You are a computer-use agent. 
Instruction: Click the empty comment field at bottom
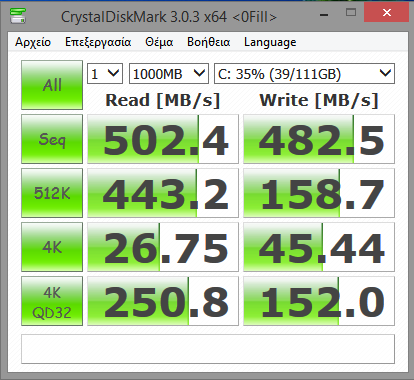click(x=208, y=349)
